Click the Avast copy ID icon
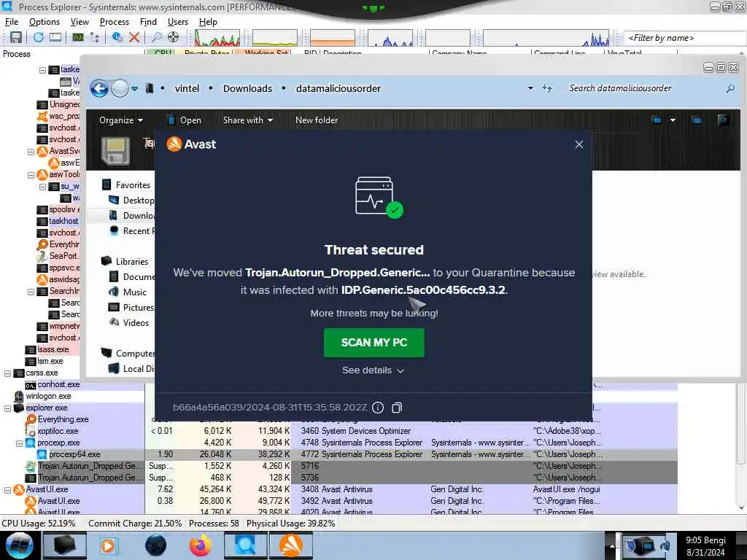The width and height of the screenshot is (747, 560). 397,408
